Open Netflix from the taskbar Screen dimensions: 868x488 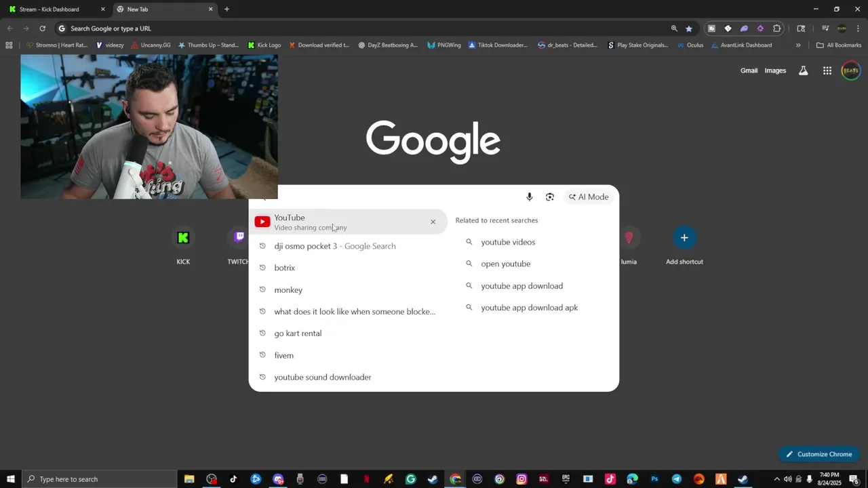point(366,479)
